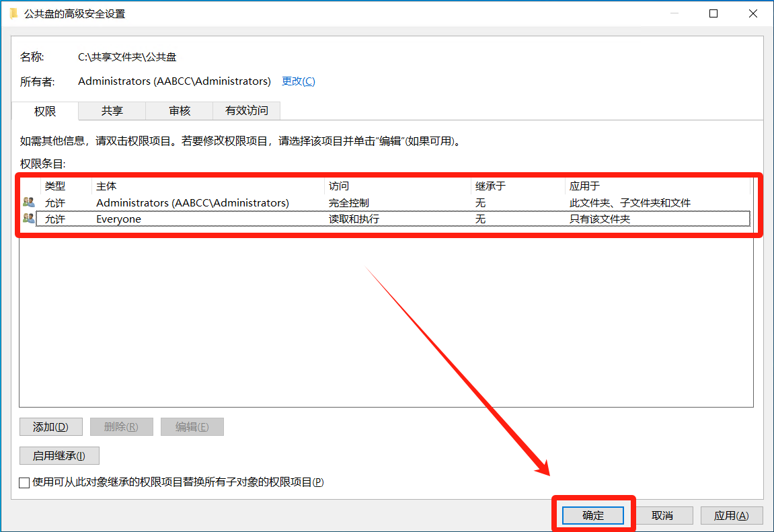Viewport: 774px width, 532px height.
Task: Enable replace child object permissions checkbox
Action: [x=25, y=482]
